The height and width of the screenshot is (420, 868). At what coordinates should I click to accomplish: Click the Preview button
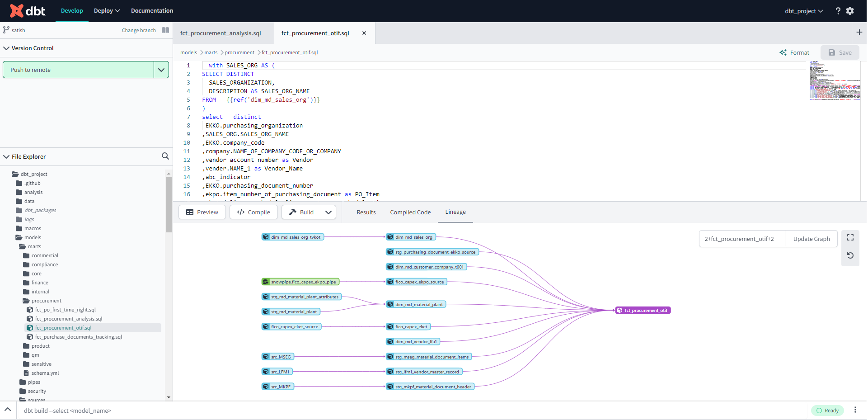pyautogui.click(x=202, y=212)
